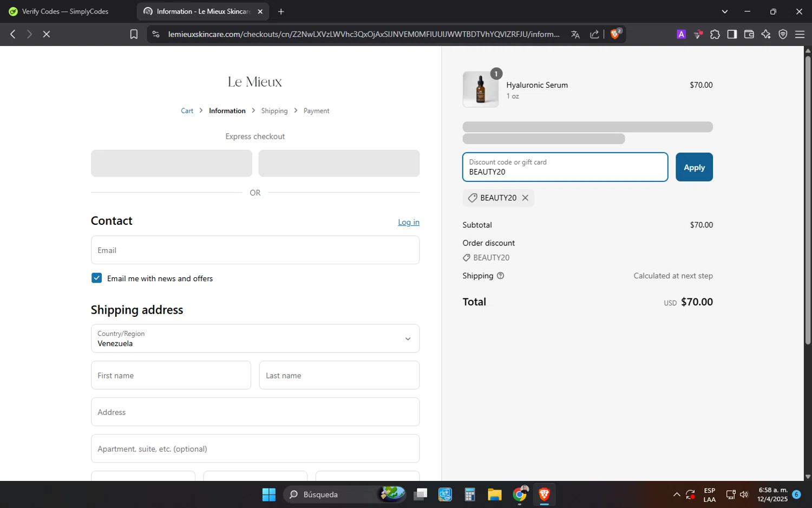
Task: Click the Payment breadcrumb step
Action: pyautogui.click(x=316, y=110)
